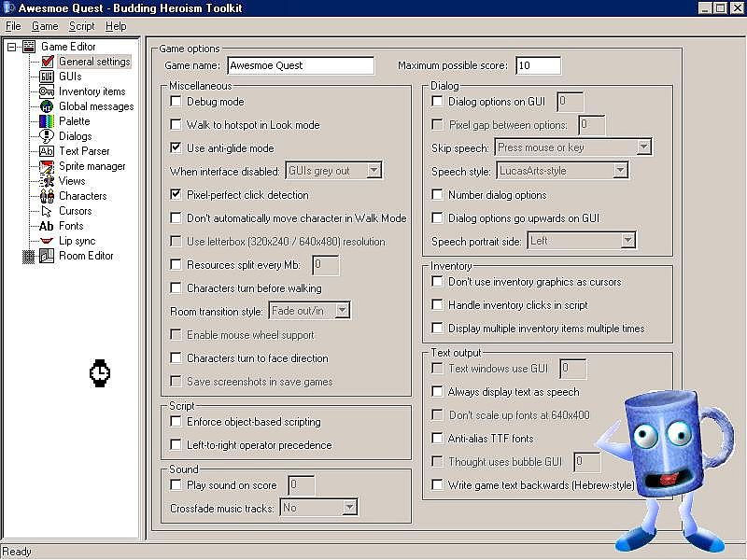Image resolution: width=747 pixels, height=560 pixels.
Task: Check Play sound on score
Action: pos(176,485)
